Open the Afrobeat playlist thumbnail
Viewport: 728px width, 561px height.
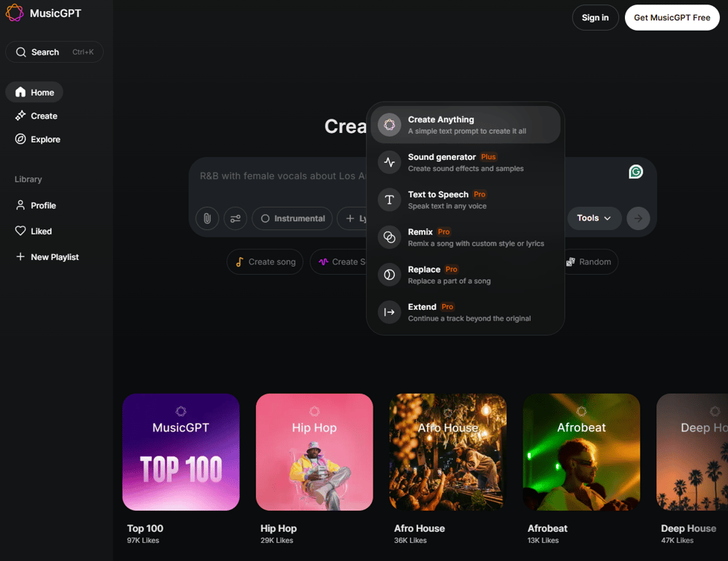(x=581, y=452)
